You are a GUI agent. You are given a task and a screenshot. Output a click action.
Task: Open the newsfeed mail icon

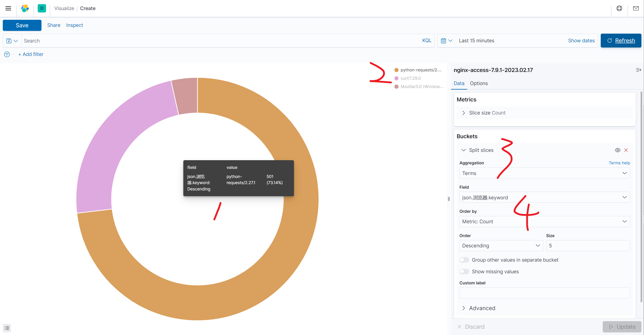[636, 8]
